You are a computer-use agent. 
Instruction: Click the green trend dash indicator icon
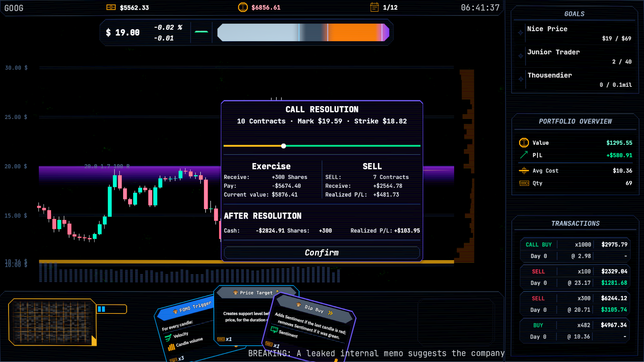coord(201,32)
